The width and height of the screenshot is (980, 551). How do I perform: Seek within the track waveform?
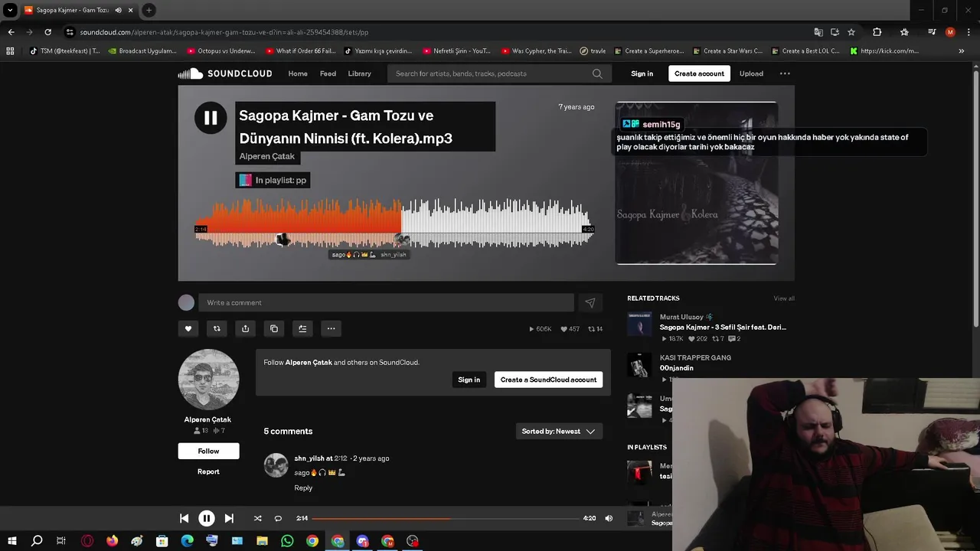[x=394, y=223]
